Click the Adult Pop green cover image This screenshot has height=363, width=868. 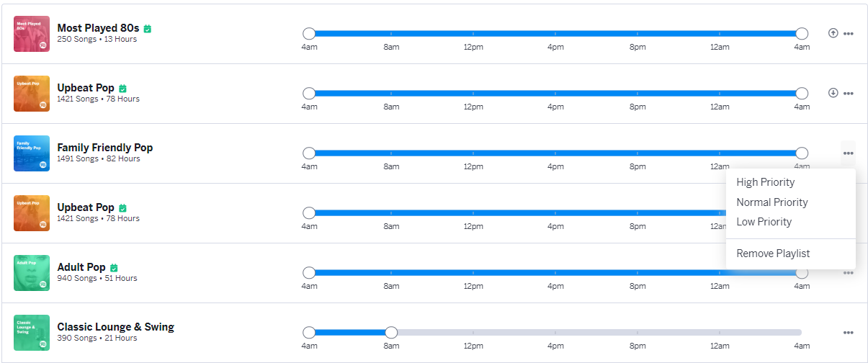pos(32,273)
